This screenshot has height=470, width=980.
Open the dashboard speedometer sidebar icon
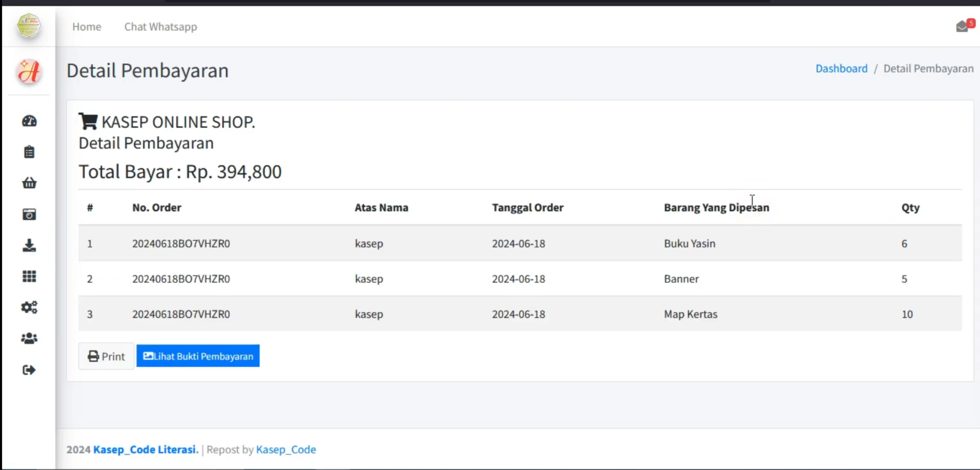[29, 121]
